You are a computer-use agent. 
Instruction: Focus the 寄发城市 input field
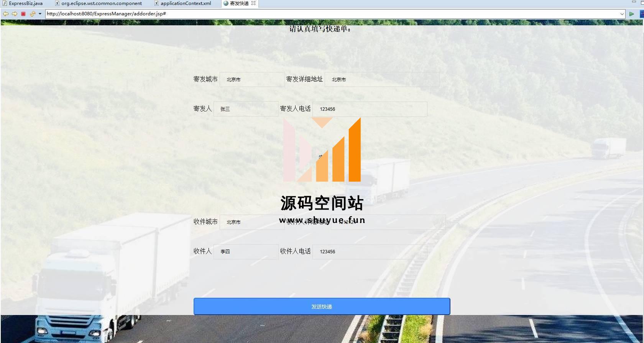(252, 80)
